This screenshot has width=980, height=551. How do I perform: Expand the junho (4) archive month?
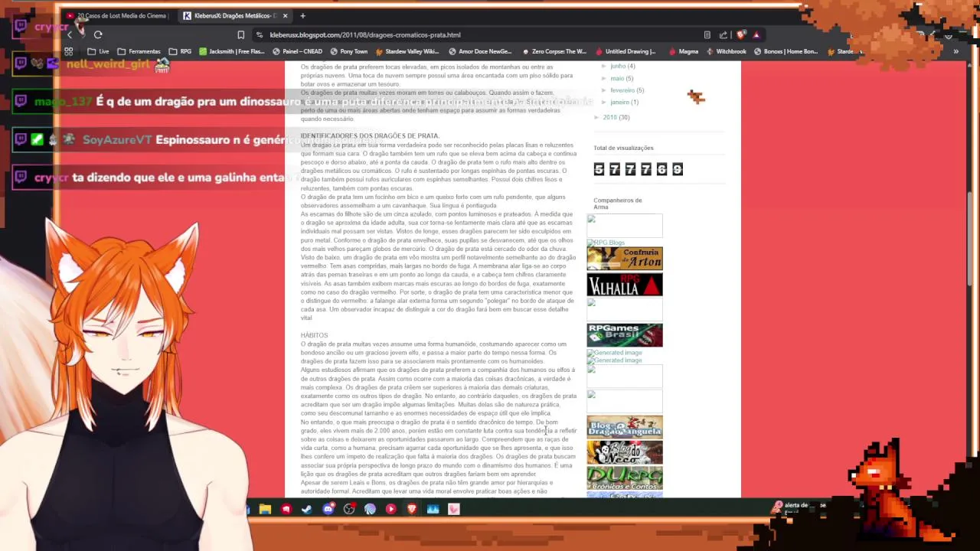[x=604, y=67]
